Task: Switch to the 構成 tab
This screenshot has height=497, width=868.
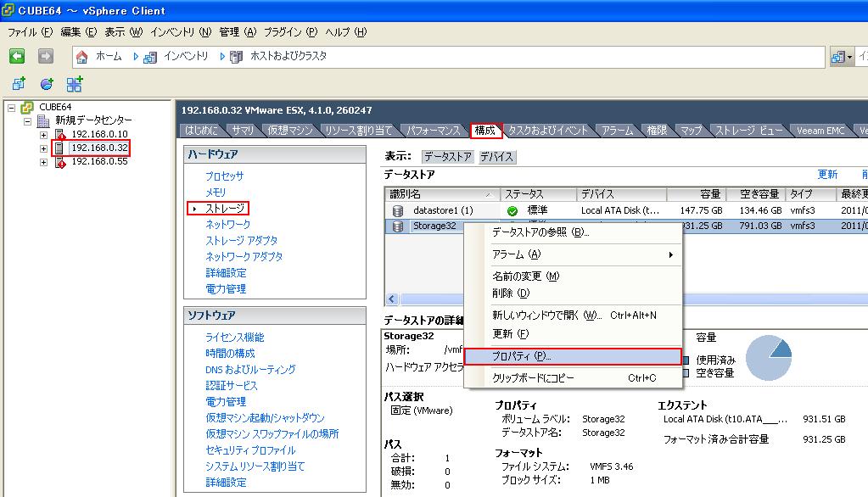Action: tap(485, 131)
